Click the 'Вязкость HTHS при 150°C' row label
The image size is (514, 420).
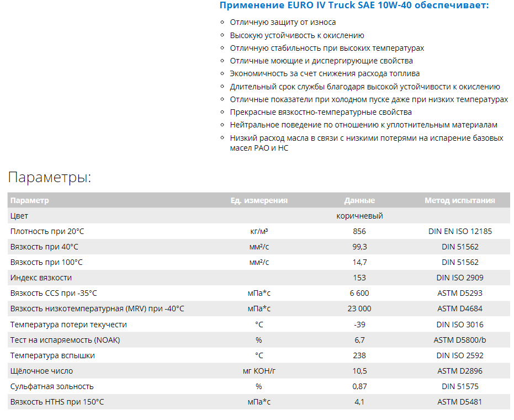click(57, 402)
